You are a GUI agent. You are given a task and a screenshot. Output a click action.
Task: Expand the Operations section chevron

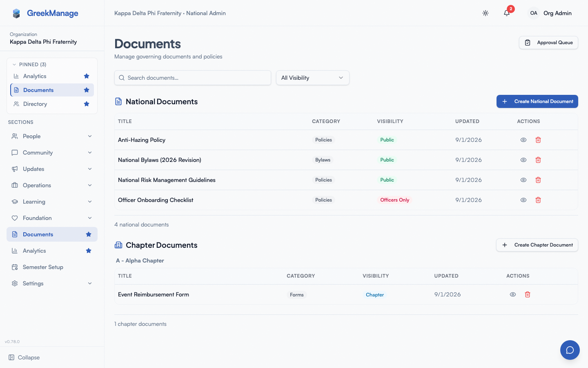click(90, 185)
